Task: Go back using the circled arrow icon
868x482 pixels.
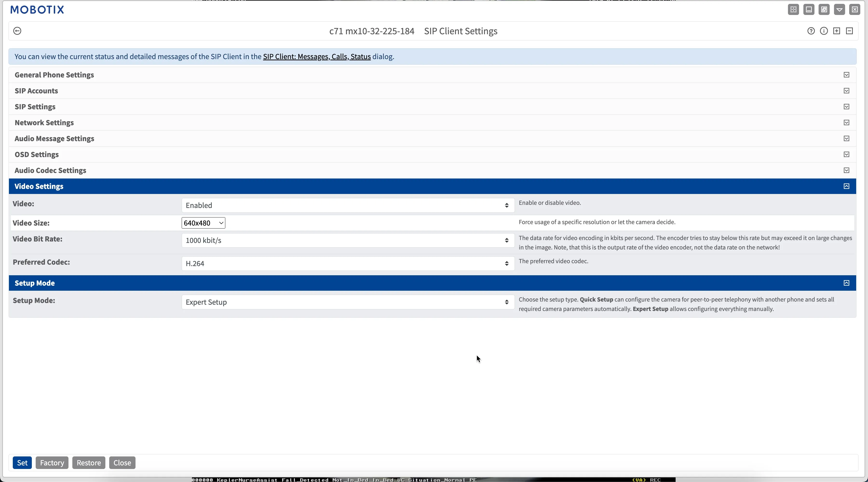Action: pyautogui.click(x=17, y=31)
